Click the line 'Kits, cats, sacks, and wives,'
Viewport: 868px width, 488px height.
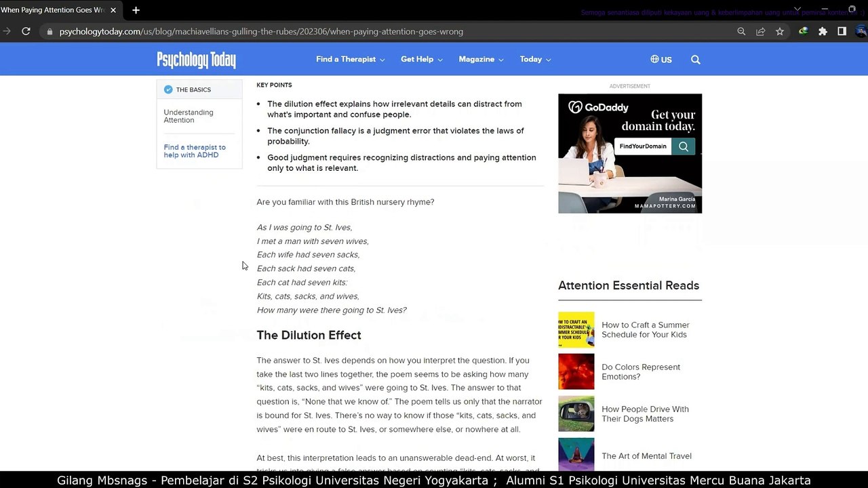tap(308, 296)
